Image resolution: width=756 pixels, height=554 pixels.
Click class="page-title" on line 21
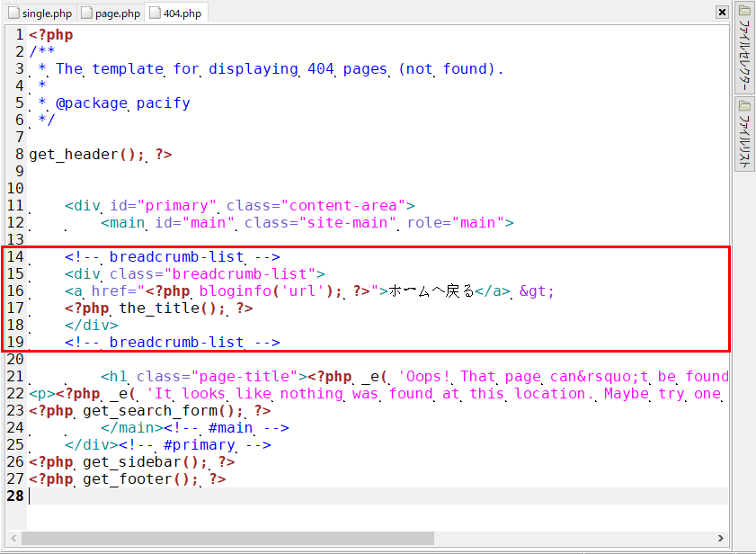218,377
